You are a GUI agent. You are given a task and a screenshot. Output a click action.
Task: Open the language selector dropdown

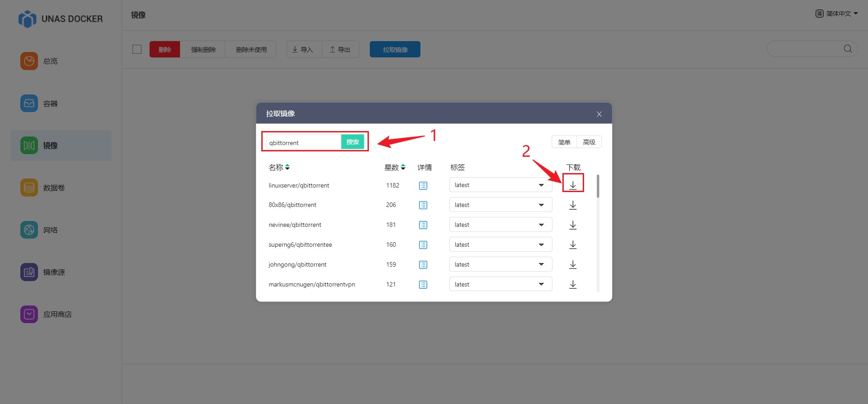click(x=837, y=14)
